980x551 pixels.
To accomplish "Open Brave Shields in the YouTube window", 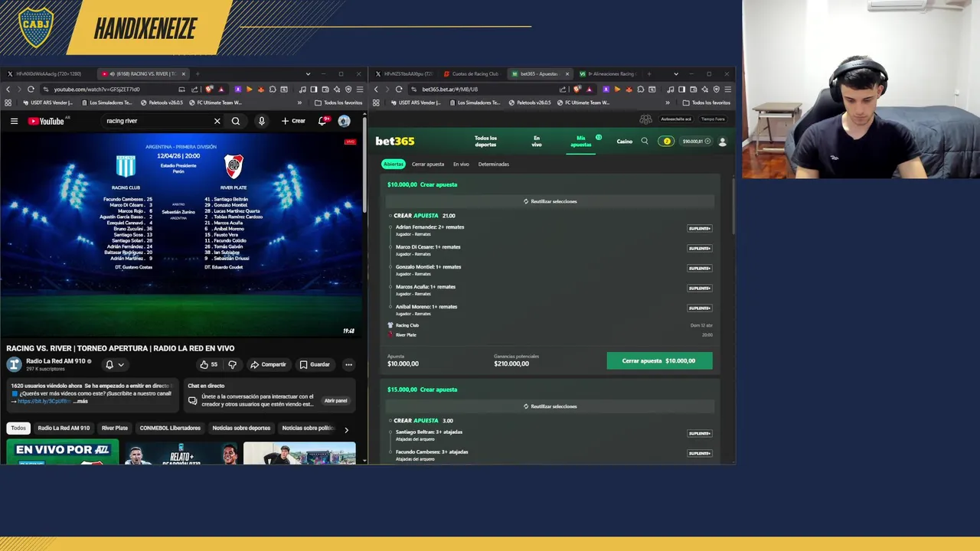I will coord(209,89).
